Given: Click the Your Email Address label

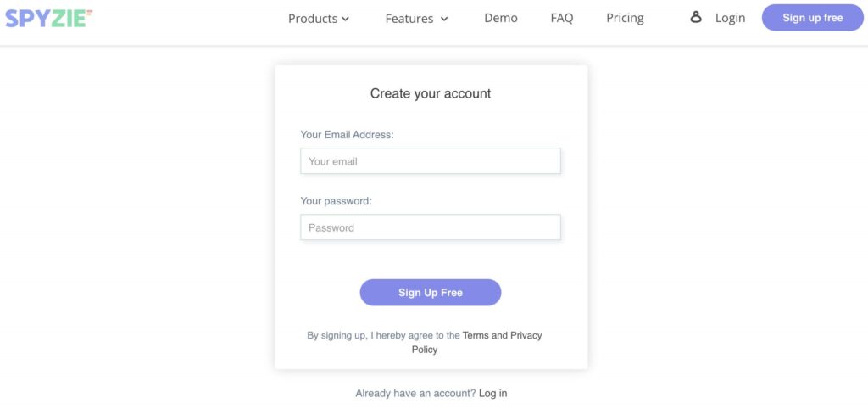Looking at the screenshot, I should coord(347,135).
